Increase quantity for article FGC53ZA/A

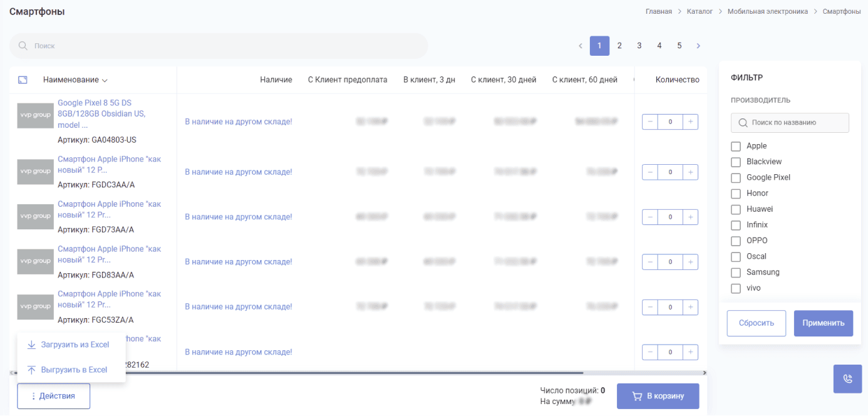[690, 307]
